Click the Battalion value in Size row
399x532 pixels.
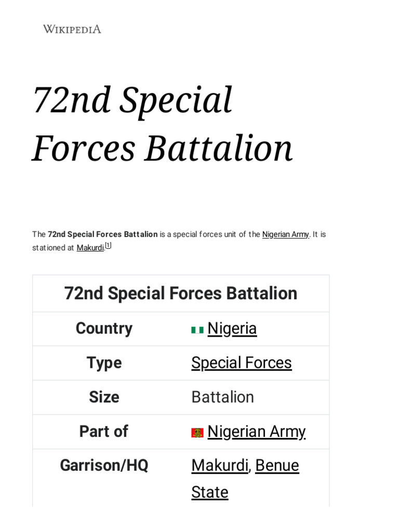[222, 397]
